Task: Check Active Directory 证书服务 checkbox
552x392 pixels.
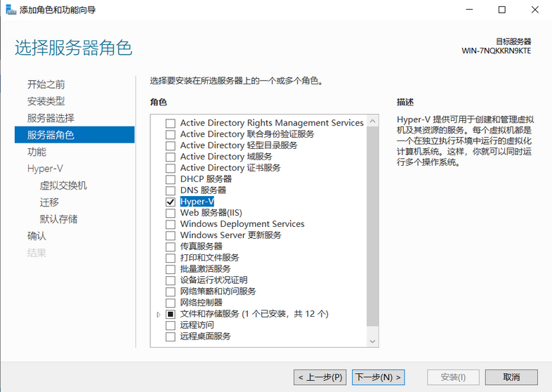Action: click(171, 169)
